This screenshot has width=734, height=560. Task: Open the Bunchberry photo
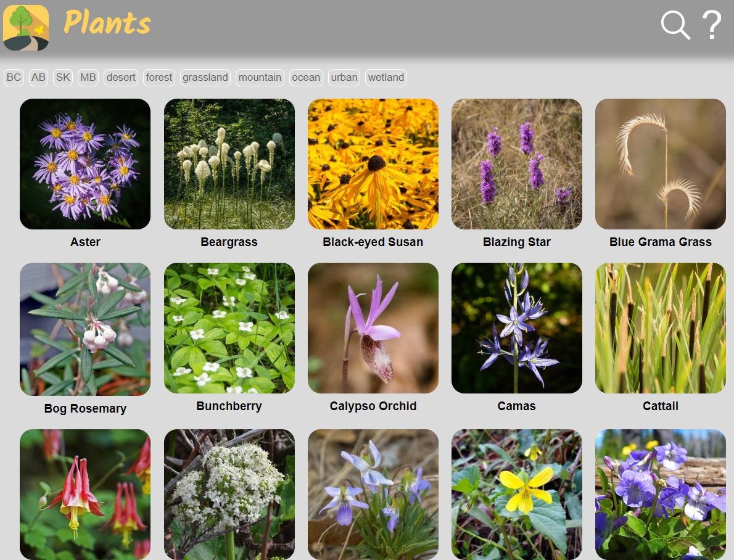[229, 327]
